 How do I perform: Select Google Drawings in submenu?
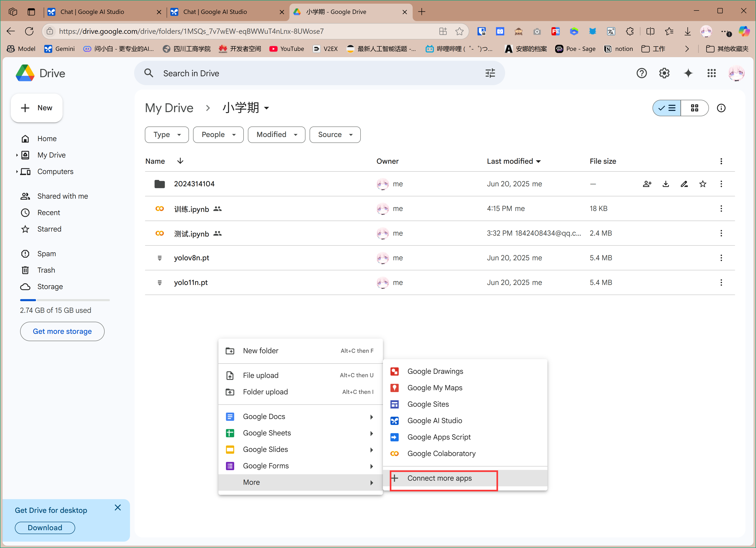465,371
